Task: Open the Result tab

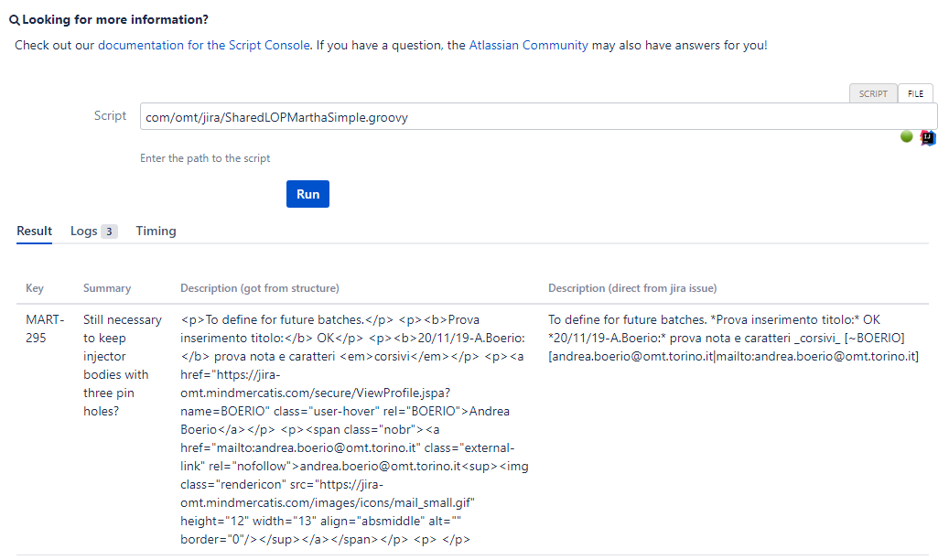Action: click(x=35, y=231)
